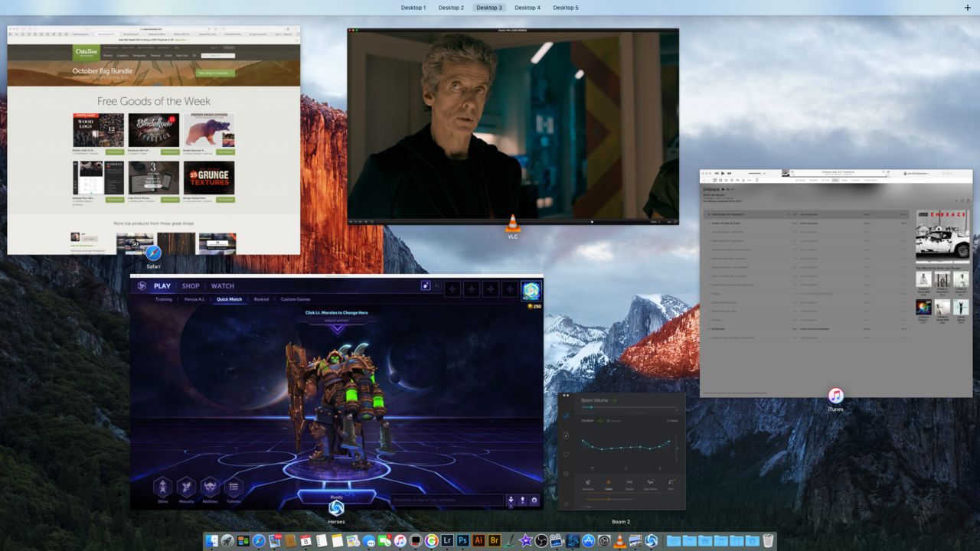Select the PLAY tab in Heroes
The image size is (980, 551).
tap(162, 286)
